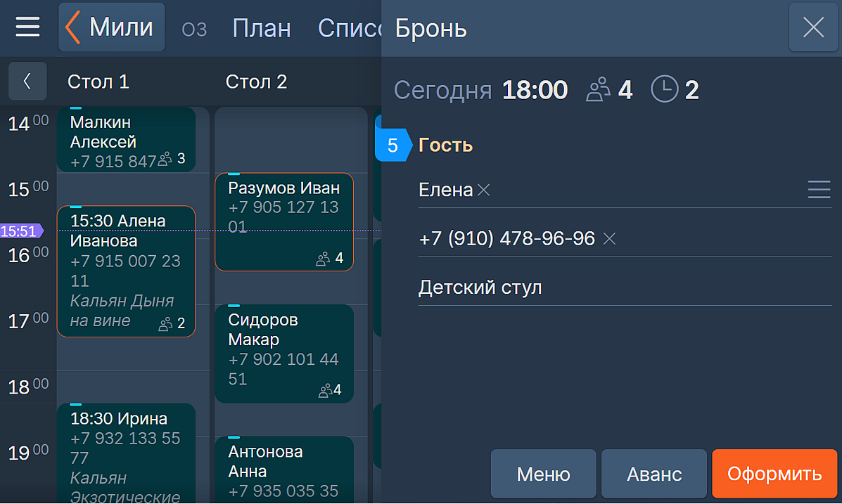Close the Бронь panel
Image resolution: width=842 pixels, height=504 pixels.
[813, 27]
